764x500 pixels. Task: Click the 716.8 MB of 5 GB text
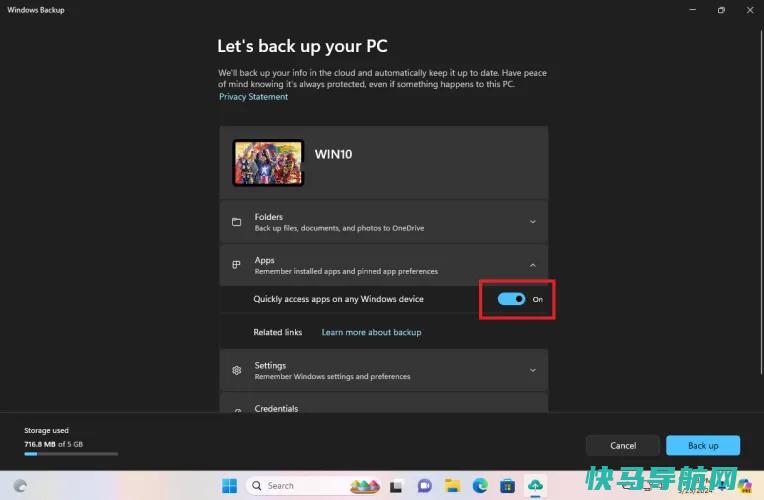click(x=54, y=444)
